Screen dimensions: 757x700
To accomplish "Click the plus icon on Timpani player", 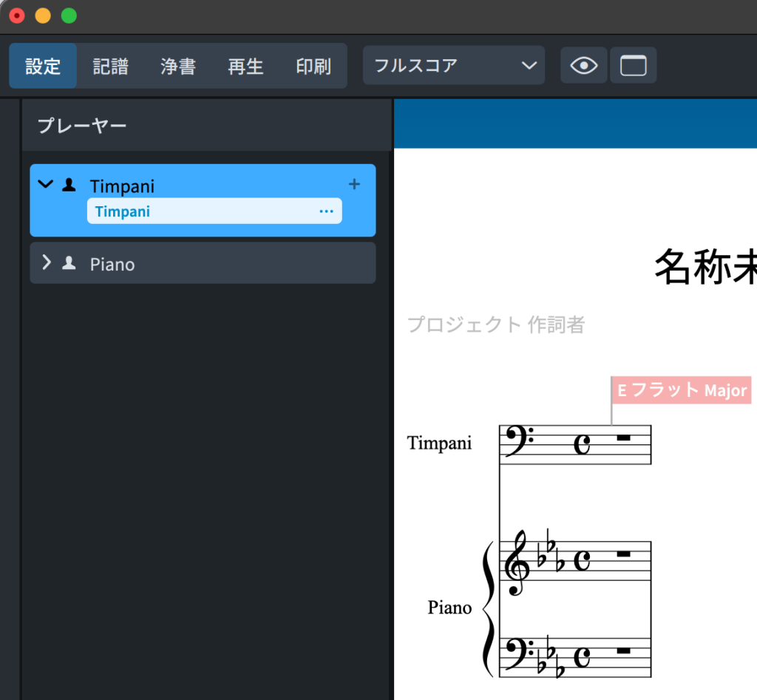I will (354, 184).
